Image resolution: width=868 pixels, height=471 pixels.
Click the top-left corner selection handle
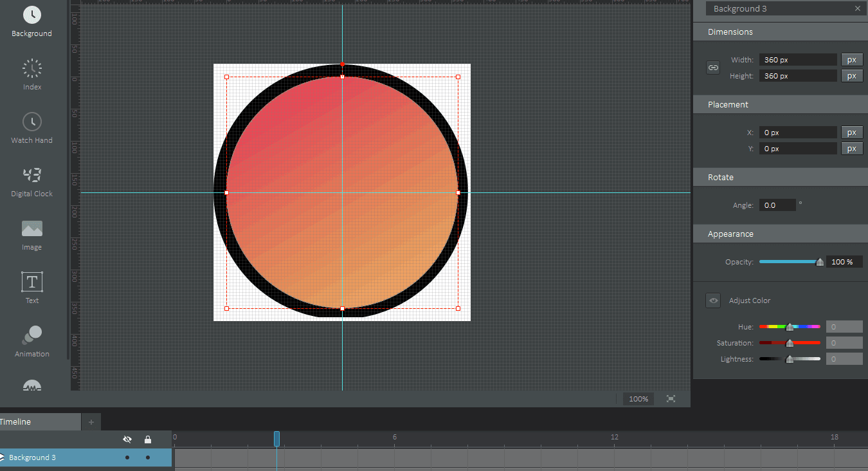tap(226, 77)
